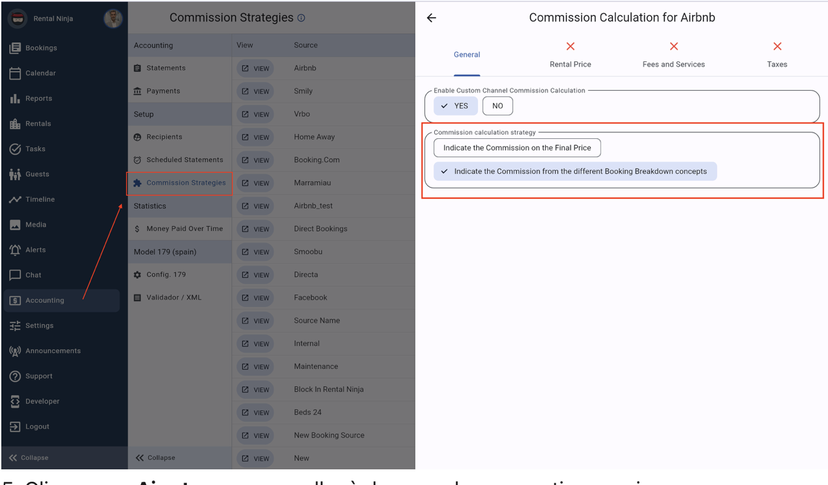Switch to the Taxes tab
This screenshot has width=828, height=485.
click(777, 55)
